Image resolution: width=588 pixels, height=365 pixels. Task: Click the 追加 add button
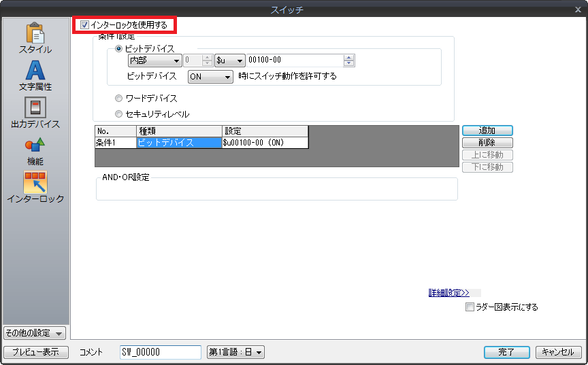(487, 130)
